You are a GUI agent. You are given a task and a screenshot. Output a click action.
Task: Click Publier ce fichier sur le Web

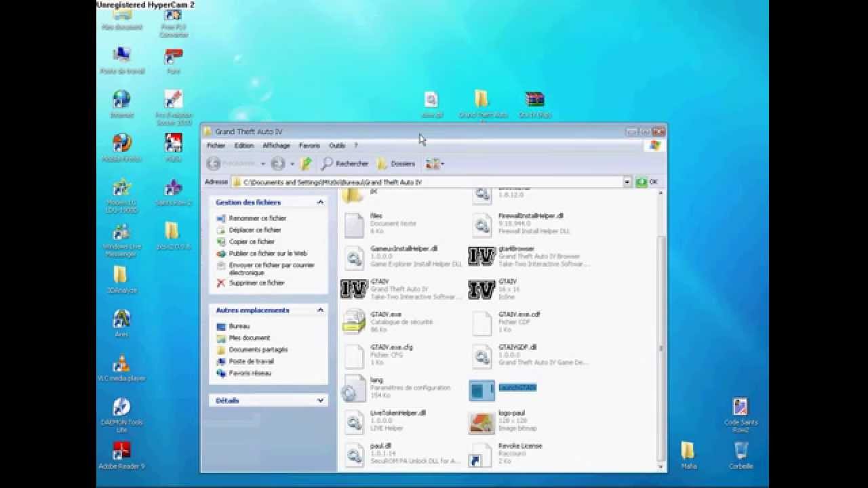[268, 253]
